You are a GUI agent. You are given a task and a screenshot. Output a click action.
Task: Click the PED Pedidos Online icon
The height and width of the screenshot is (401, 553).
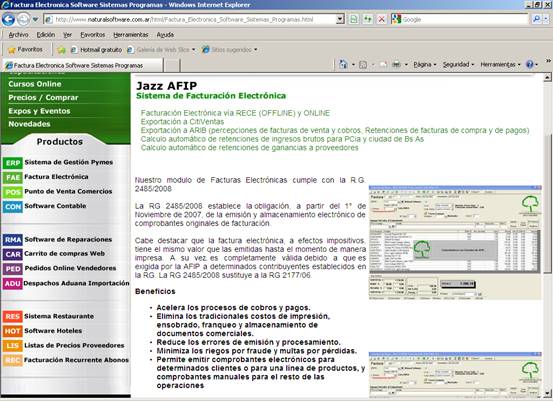click(x=13, y=269)
